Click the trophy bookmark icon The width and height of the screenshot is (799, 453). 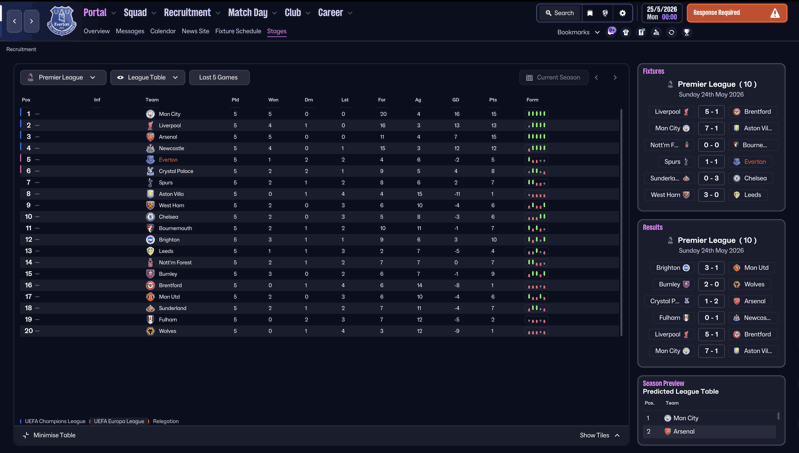coord(686,32)
